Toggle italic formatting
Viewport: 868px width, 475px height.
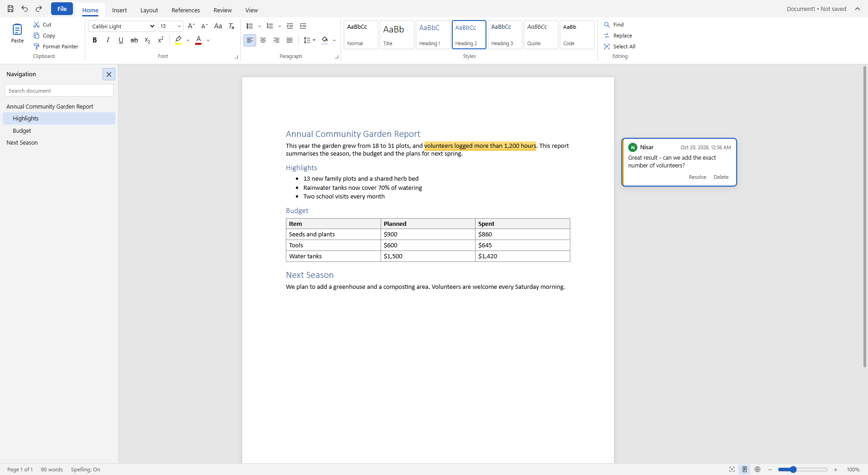(x=108, y=40)
